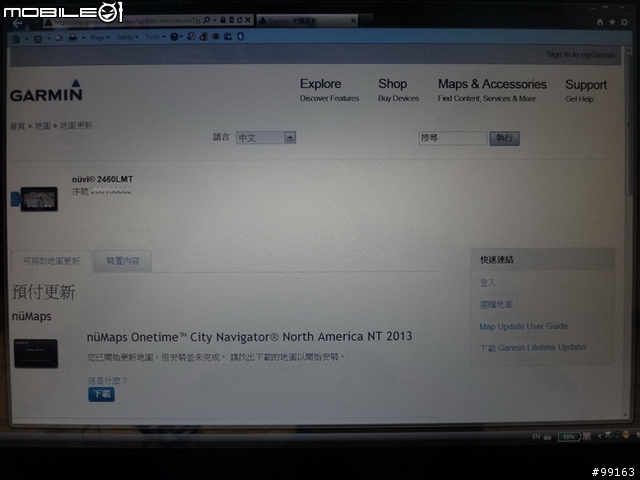
Task: Click the nüvi® 2460LMT device name text
Action: click(x=102, y=179)
